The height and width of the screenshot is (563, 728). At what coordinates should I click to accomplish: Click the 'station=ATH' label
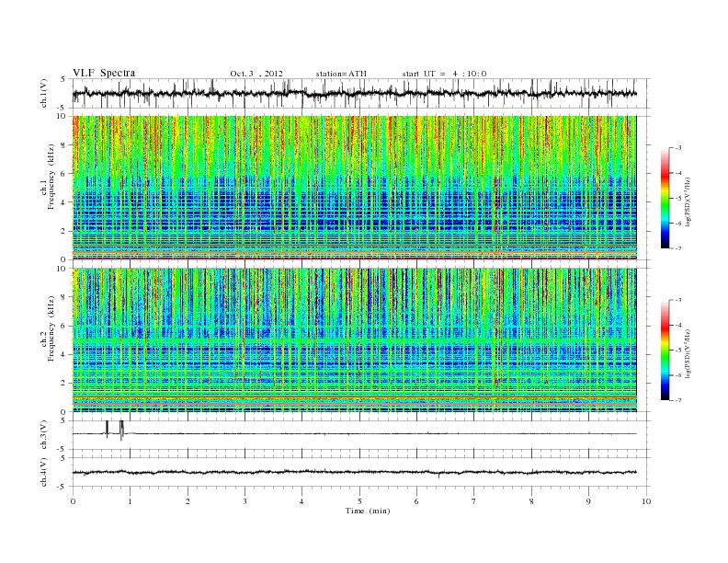click(x=341, y=74)
